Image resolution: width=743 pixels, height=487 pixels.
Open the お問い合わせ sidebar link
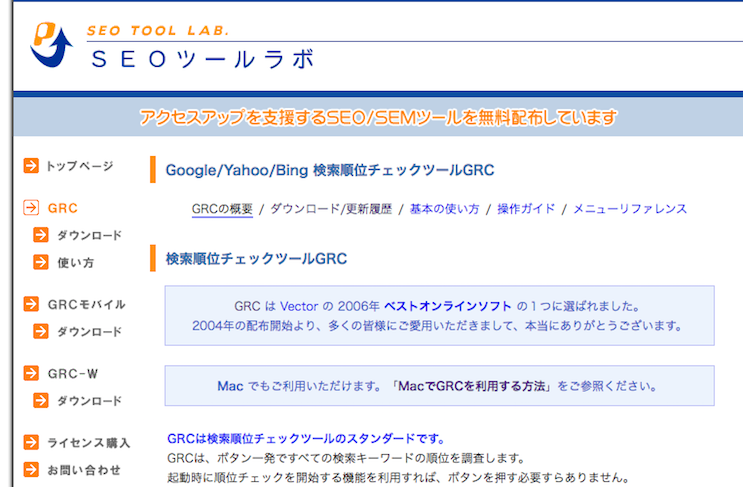[84, 470]
